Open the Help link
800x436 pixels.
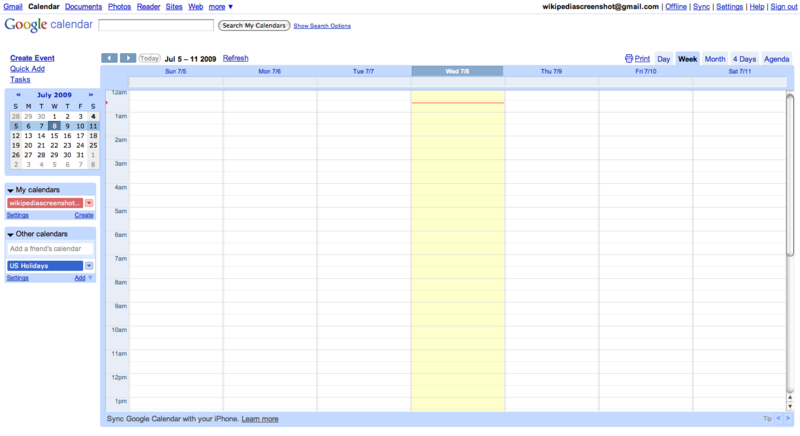coord(757,7)
